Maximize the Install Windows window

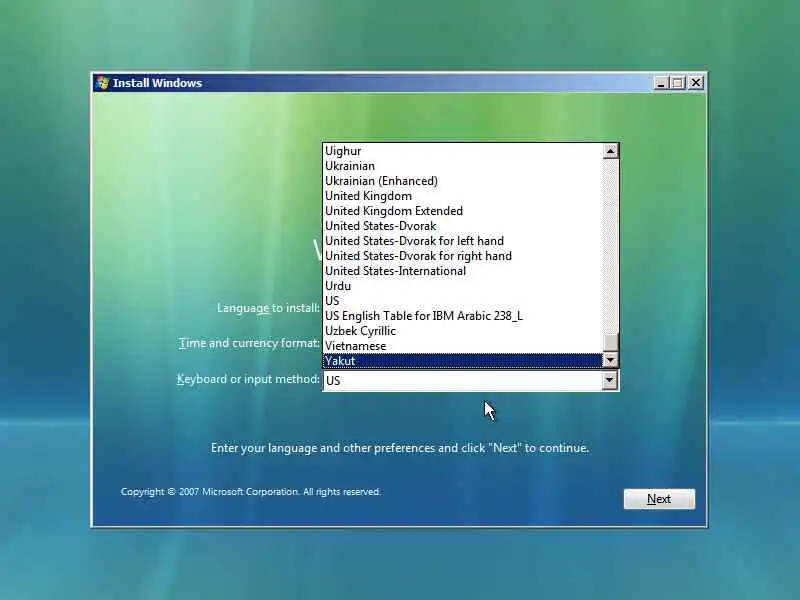click(678, 83)
